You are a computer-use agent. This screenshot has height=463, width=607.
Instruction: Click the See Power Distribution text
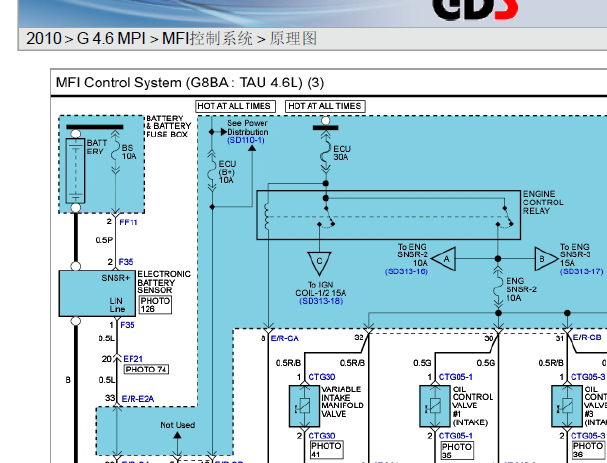247,127
